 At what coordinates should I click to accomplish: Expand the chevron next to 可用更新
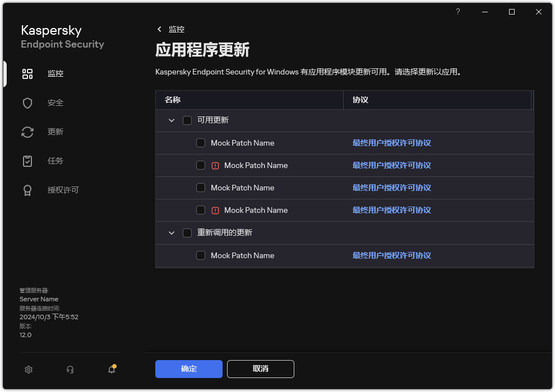point(172,120)
